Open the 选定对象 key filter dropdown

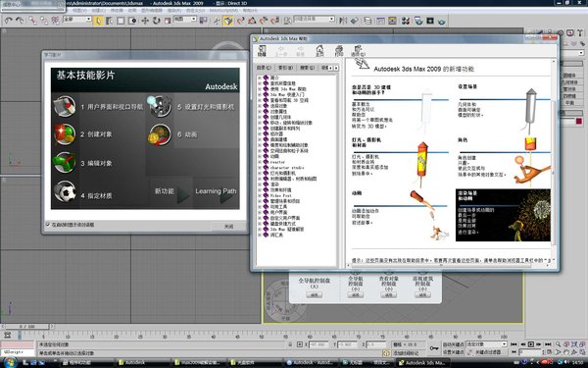[x=486, y=344]
